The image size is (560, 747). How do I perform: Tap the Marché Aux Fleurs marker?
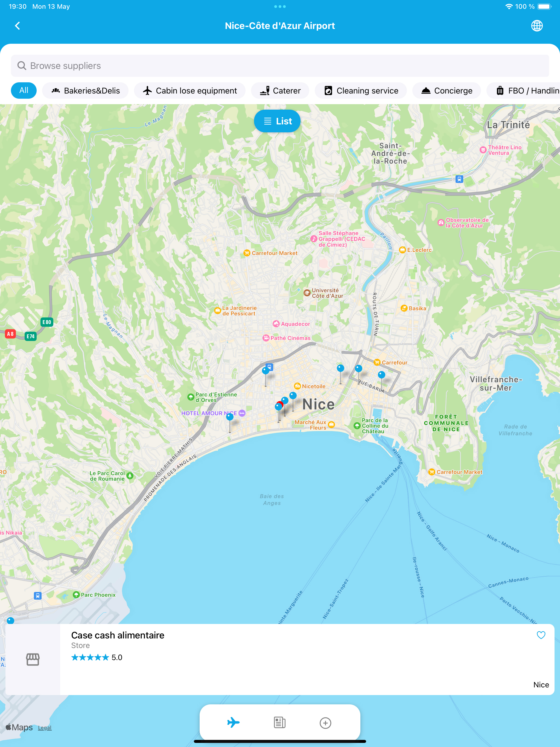pos(331,424)
